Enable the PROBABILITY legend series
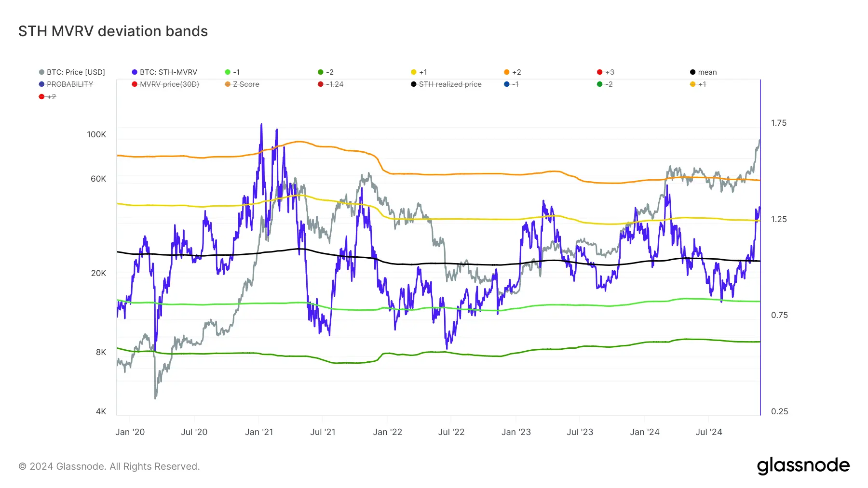The image size is (868, 488). [66, 84]
